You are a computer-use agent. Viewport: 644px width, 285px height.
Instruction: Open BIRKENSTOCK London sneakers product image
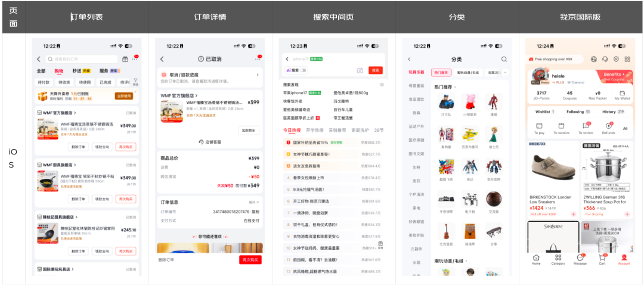pos(553,166)
